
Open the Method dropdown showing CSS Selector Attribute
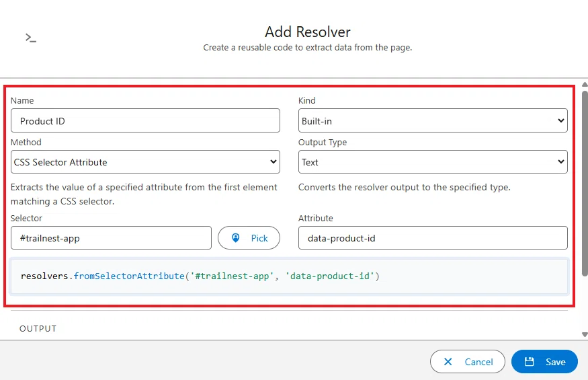145,162
